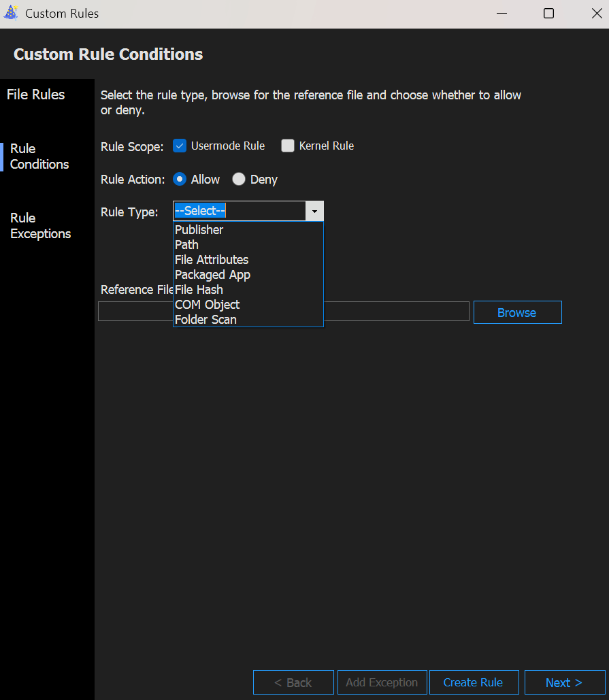Click the Browse button for reference file

[x=517, y=312]
